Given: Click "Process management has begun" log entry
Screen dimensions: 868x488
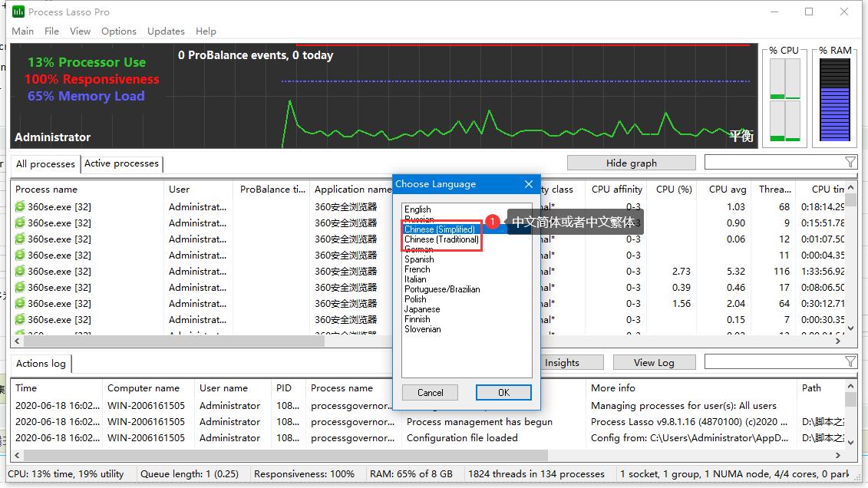Looking at the screenshot, I should pos(480,421).
